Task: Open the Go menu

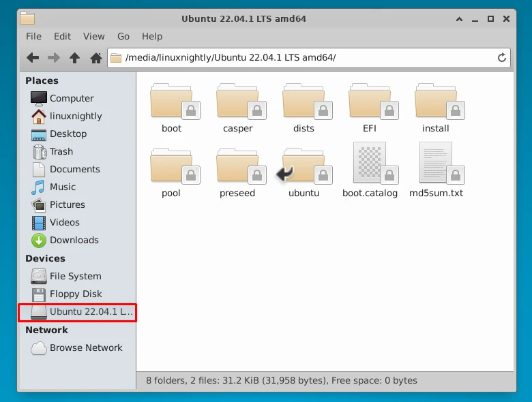Action: pos(123,36)
